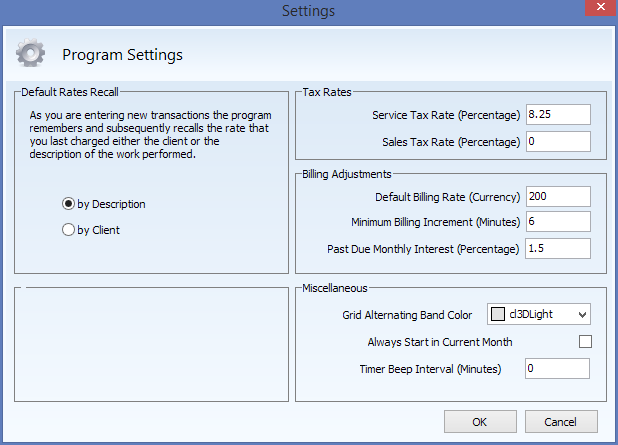Close the Settings window

pyautogui.click(x=601, y=7)
